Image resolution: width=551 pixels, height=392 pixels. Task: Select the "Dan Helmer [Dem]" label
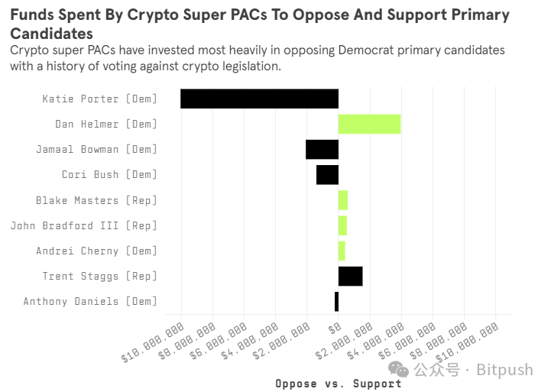(105, 124)
